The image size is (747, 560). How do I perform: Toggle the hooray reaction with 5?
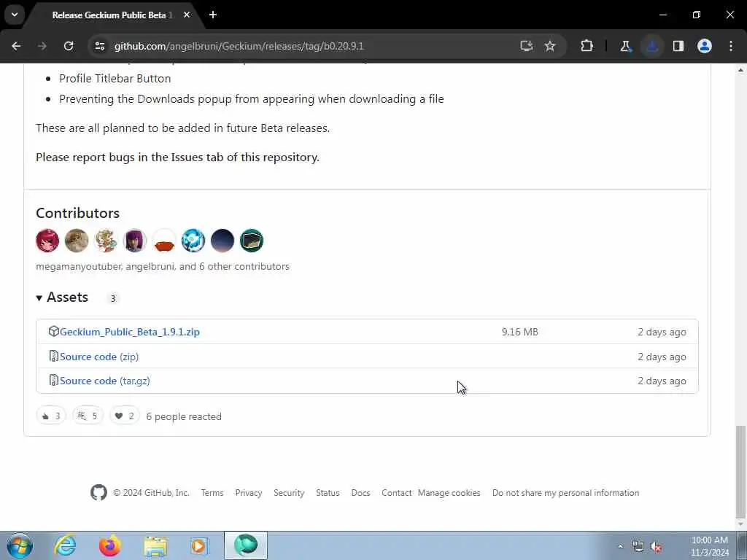pyautogui.click(x=88, y=416)
